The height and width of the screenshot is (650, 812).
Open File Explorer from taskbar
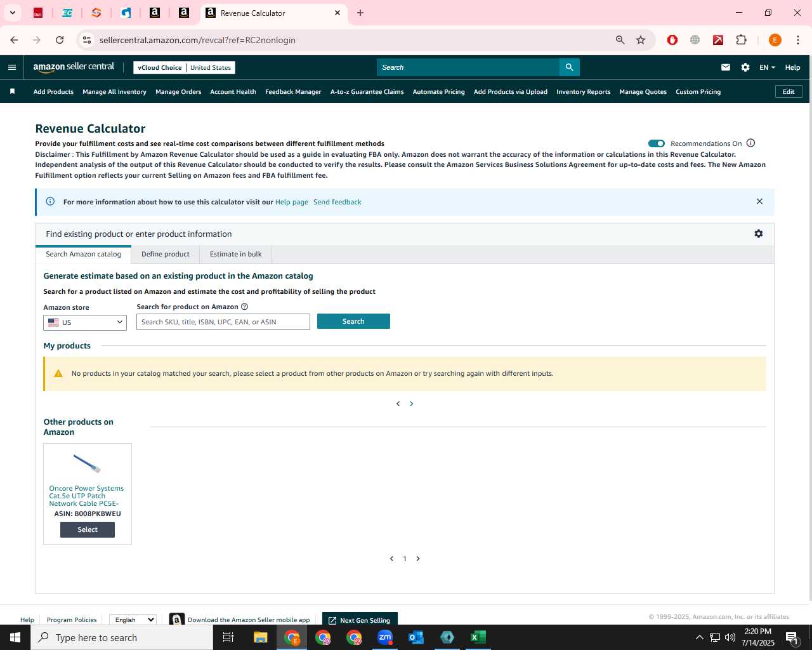(x=261, y=637)
